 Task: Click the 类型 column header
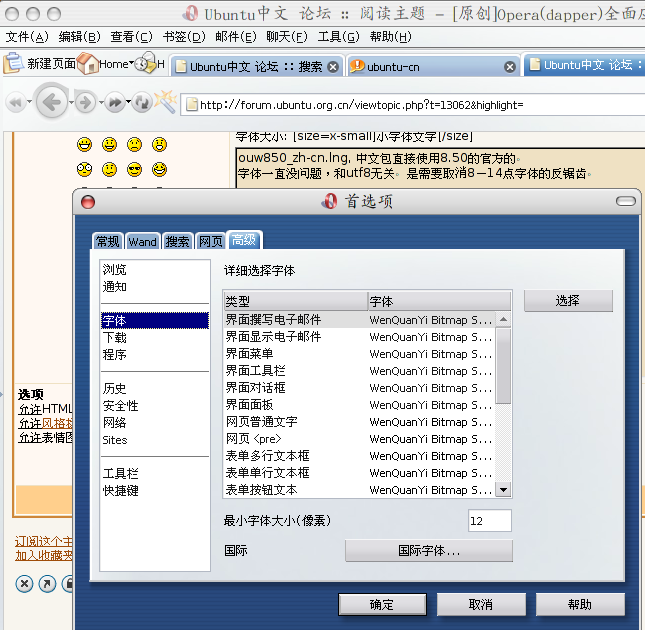pos(295,301)
